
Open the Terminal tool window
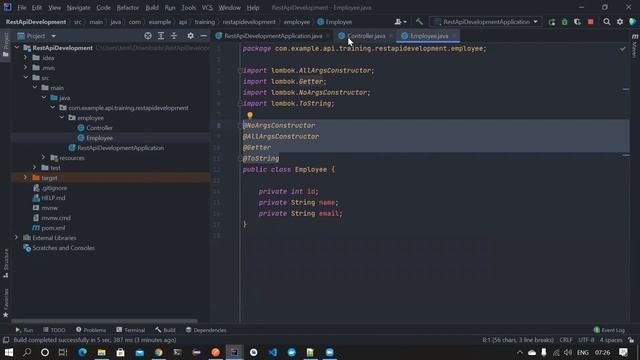coord(131,330)
